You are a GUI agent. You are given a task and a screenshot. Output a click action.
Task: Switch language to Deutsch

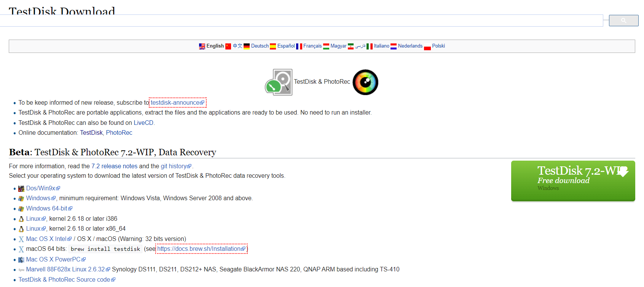click(260, 46)
